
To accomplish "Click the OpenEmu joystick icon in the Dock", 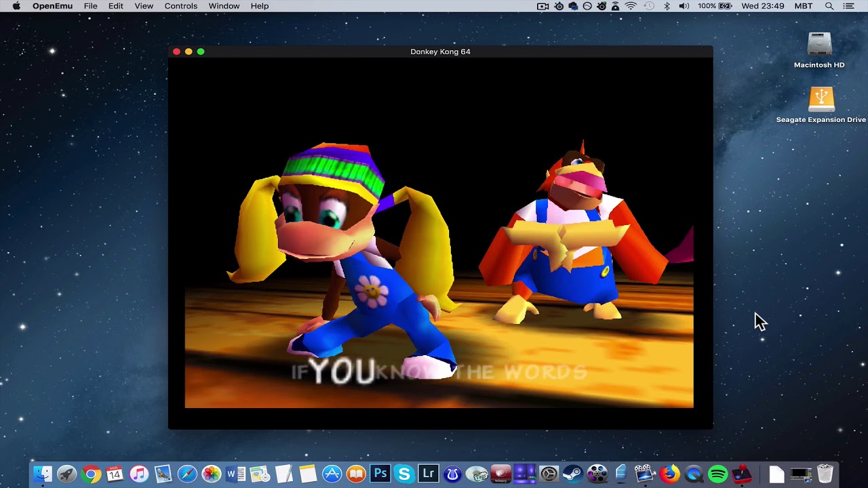I will coord(742,474).
